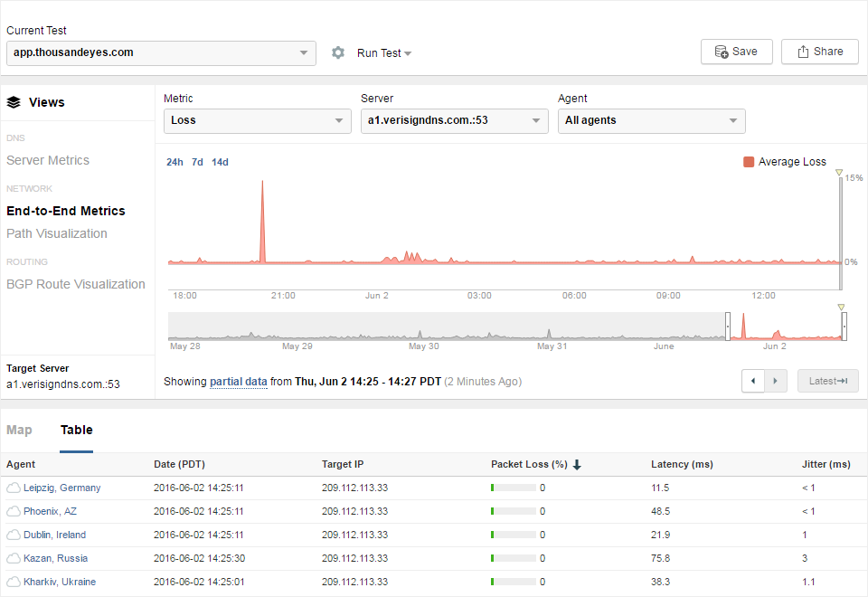
Task: Open the Agent dropdown showing All agents
Action: click(651, 120)
